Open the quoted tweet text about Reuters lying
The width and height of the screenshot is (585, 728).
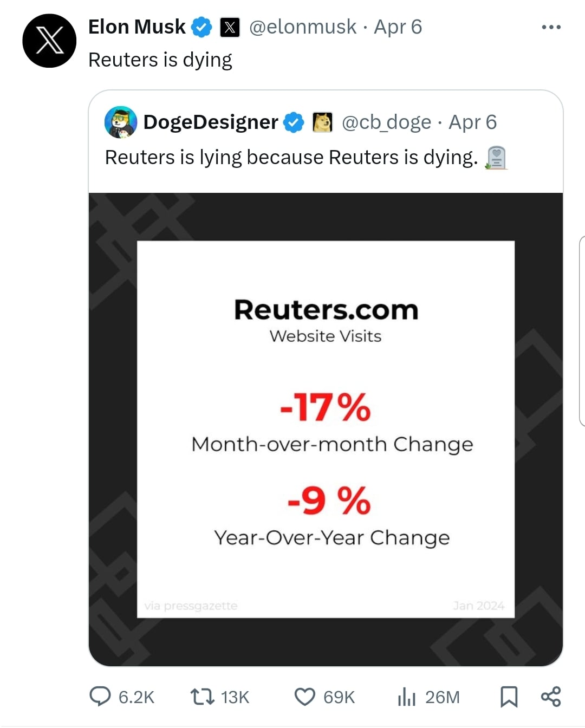pos(291,157)
